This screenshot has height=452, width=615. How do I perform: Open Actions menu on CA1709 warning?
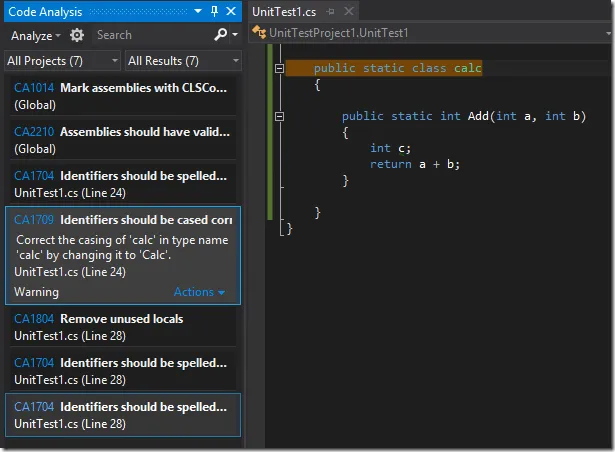[x=199, y=292]
